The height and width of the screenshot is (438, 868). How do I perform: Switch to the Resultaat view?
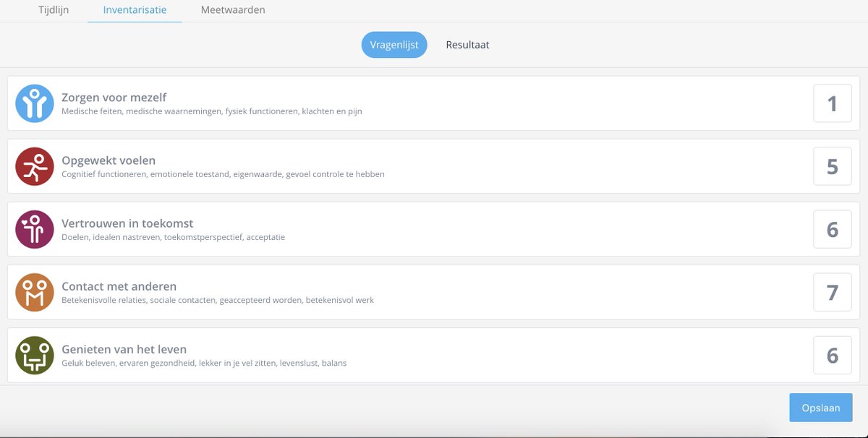467,45
